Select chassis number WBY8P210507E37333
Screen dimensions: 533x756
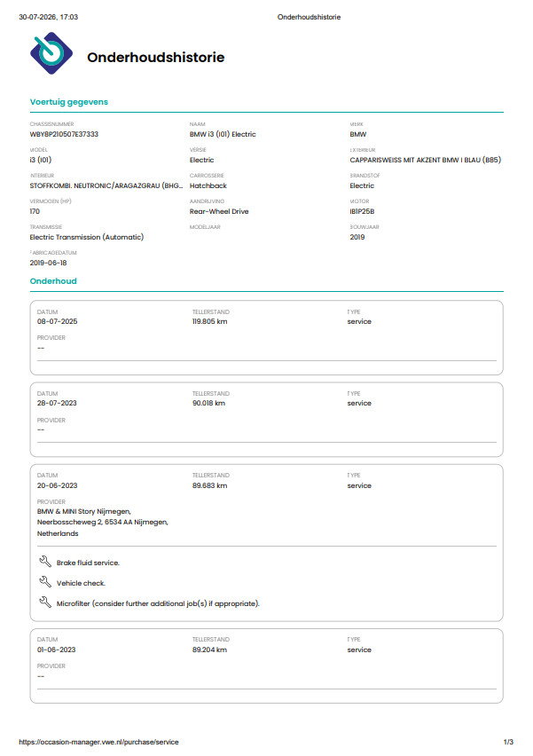click(x=64, y=134)
